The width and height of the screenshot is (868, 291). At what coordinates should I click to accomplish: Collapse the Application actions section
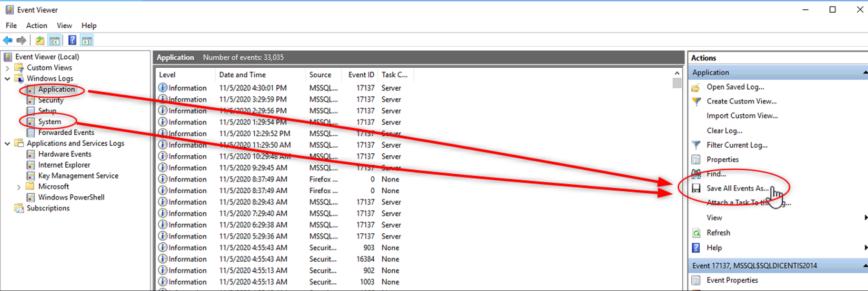click(x=865, y=73)
